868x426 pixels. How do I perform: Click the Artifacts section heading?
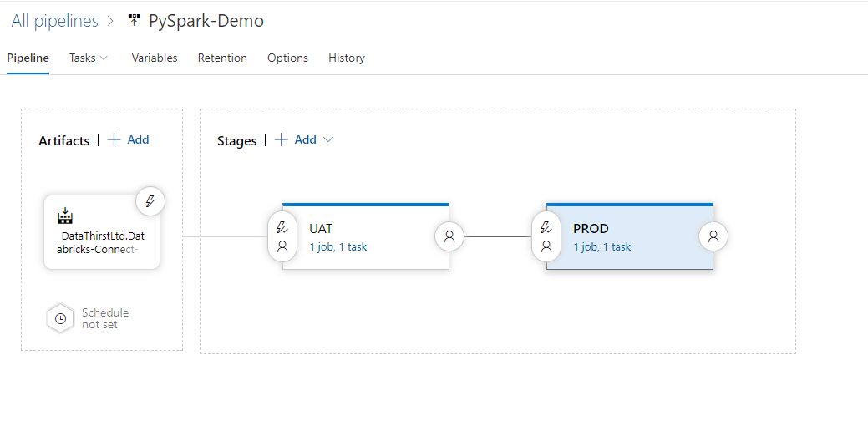(x=64, y=140)
